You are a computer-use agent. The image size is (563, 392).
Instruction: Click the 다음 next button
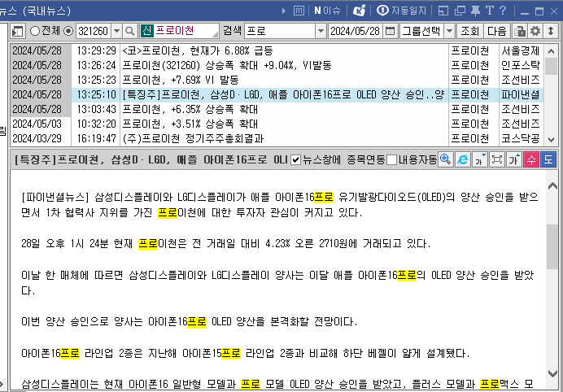point(496,31)
